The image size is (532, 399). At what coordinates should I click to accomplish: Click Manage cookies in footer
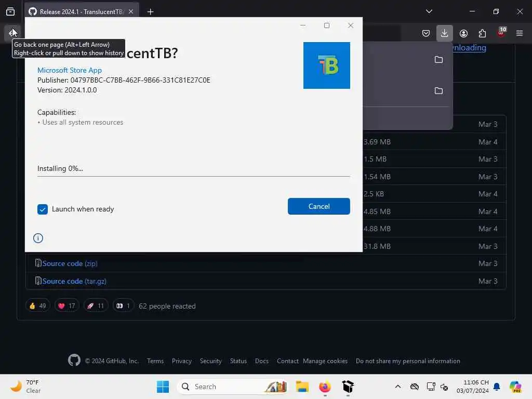click(325, 361)
